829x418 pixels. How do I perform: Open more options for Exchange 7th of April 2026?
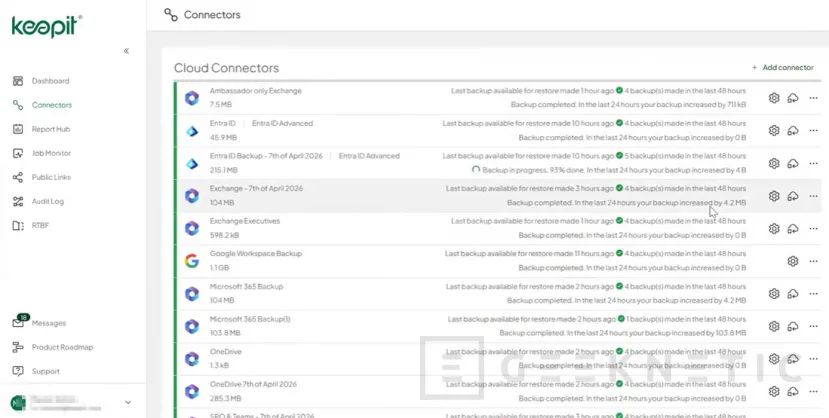[x=813, y=196]
